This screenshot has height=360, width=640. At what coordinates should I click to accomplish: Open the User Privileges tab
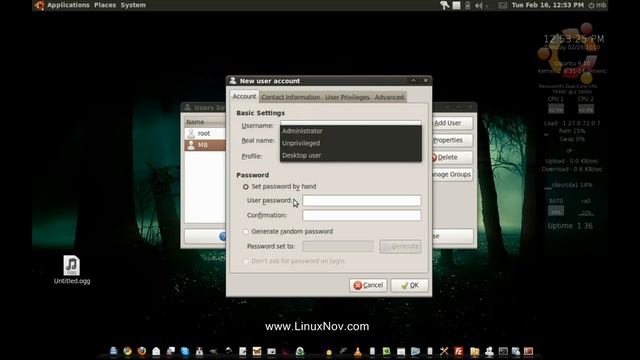(x=347, y=97)
